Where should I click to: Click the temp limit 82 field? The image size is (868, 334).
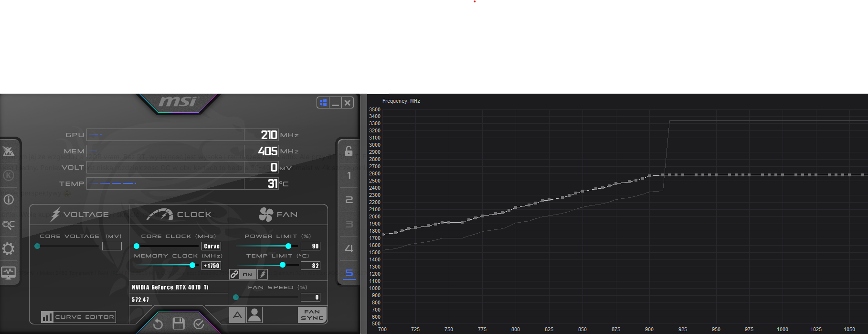click(310, 266)
